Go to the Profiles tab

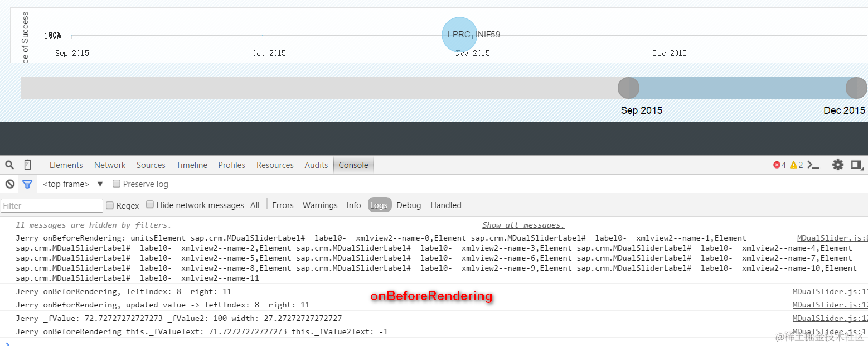pyautogui.click(x=231, y=165)
